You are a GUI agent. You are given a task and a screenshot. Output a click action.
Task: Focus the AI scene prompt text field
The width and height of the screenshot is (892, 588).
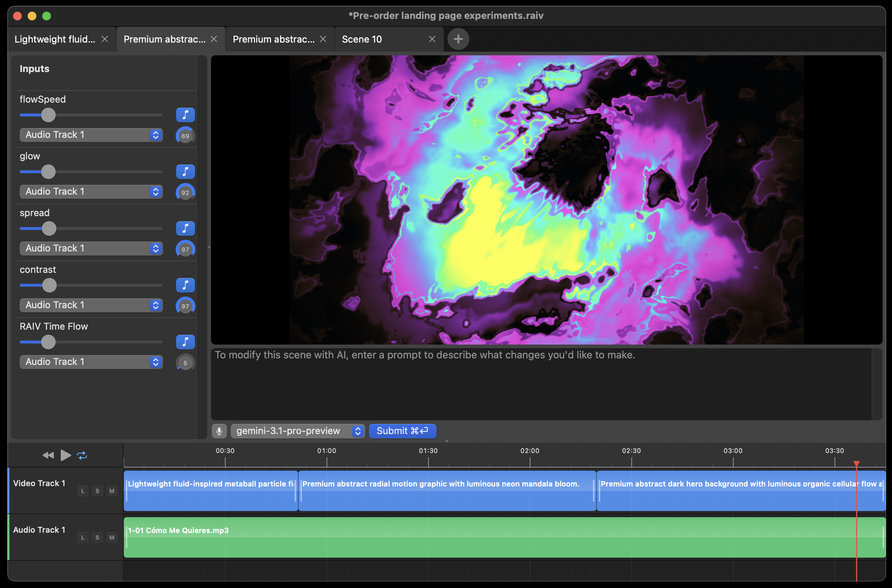click(x=541, y=384)
